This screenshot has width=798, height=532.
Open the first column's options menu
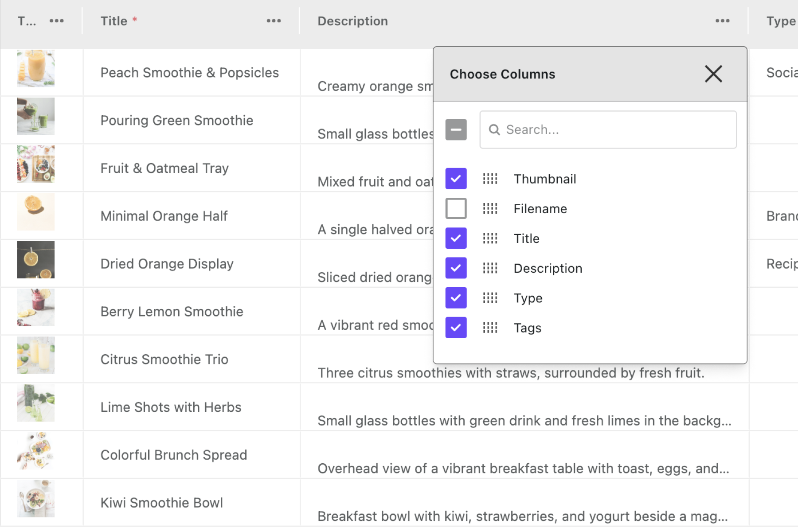[x=57, y=20]
